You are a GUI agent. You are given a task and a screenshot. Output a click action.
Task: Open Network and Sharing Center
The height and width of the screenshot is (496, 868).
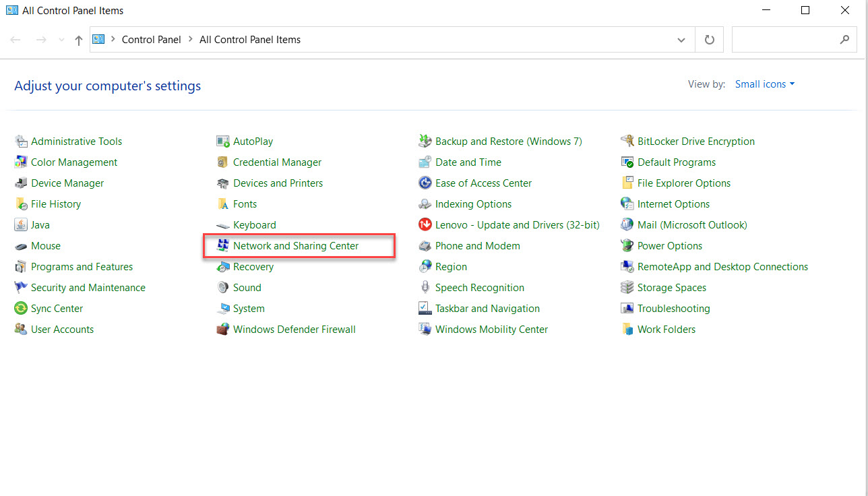295,245
